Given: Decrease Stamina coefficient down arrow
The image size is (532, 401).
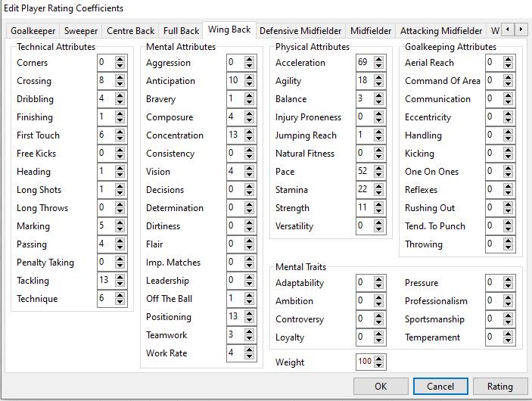Looking at the screenshot, I should tap(378, 194).
